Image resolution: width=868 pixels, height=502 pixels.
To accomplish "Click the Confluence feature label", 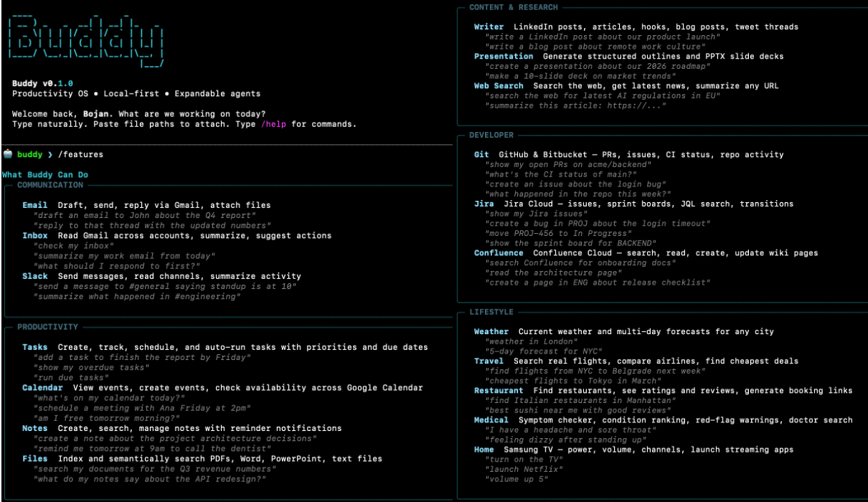I will pos(499,252).
